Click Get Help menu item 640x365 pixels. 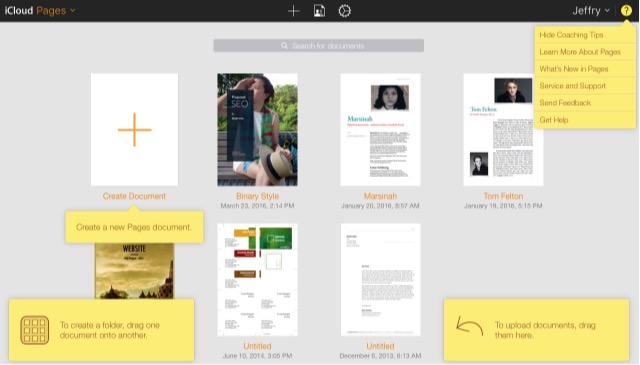(x=585, y=120)
